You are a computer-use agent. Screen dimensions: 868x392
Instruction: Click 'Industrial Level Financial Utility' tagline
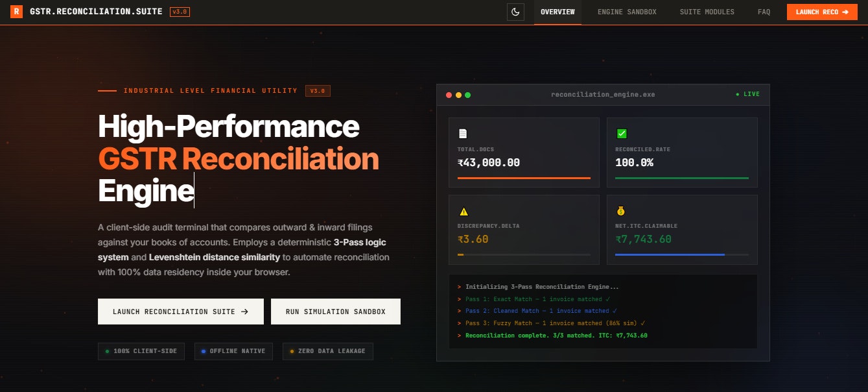tap(211, 91)
